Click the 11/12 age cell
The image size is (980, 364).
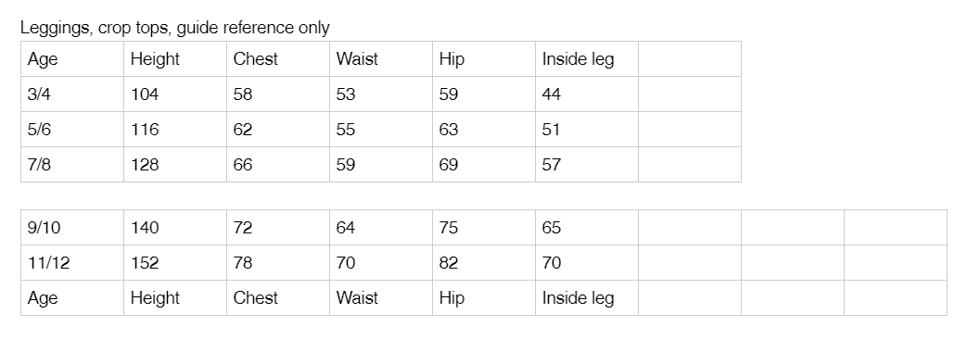point(72,262)
